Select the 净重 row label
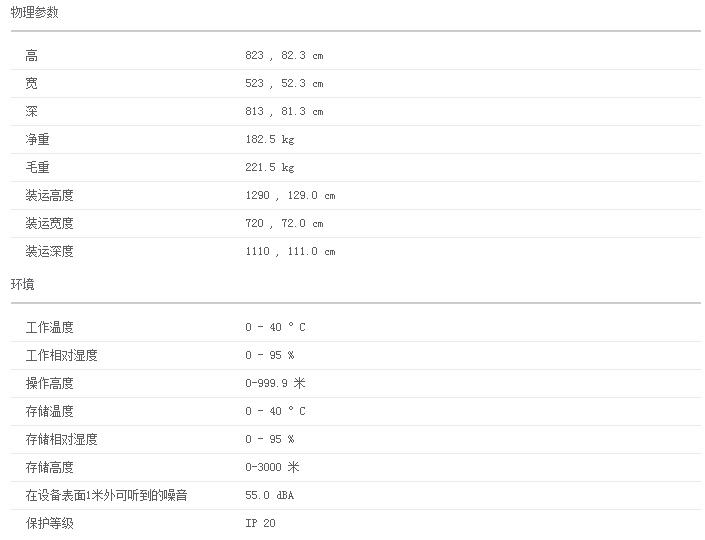This screenshot has height=540, width=705. tap(38, 140)
